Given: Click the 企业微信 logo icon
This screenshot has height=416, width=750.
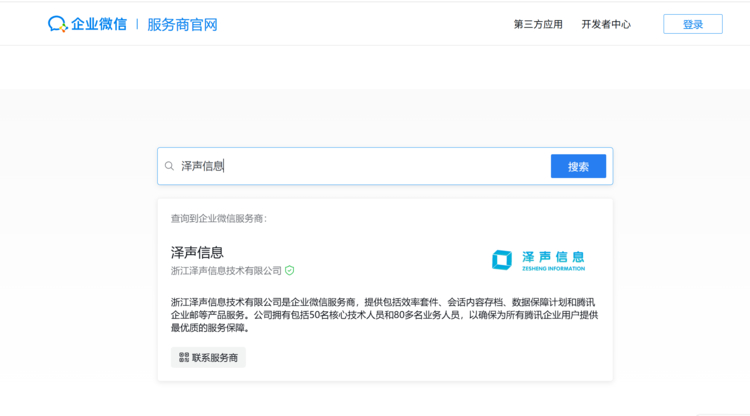Looking at the screenshot, I should coord(57,24).
